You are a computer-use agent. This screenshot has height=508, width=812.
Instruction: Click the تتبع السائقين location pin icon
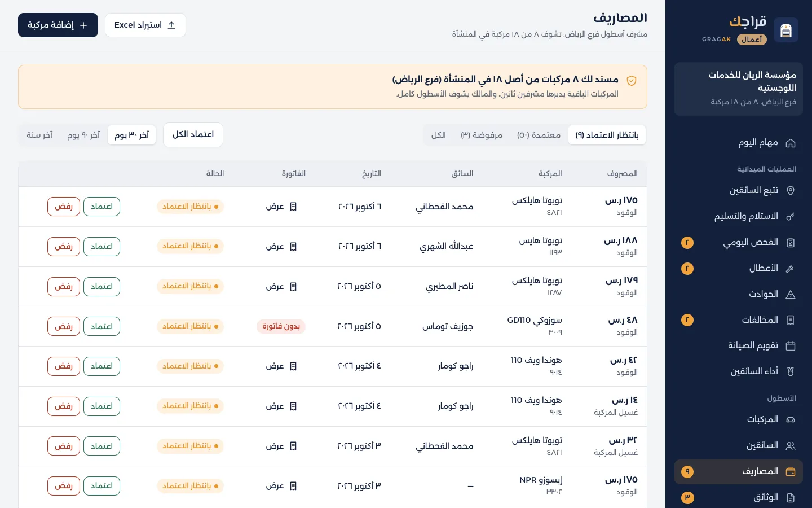(791, 191)
